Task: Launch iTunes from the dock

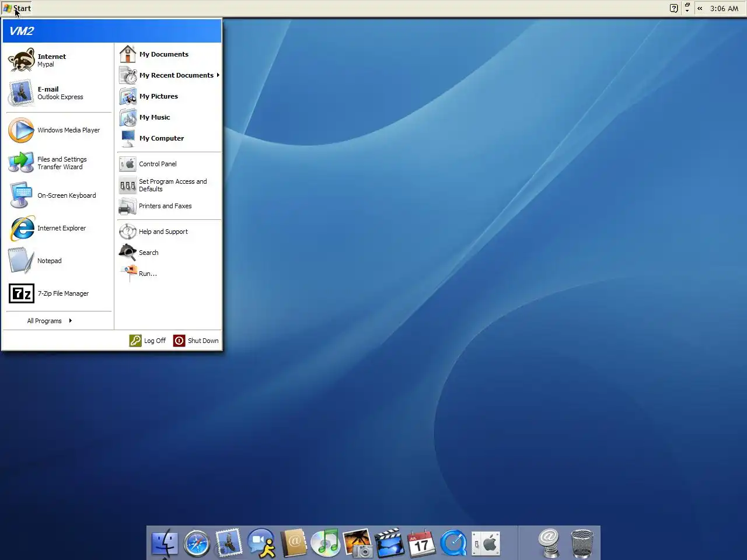Action: coord(326,543)
